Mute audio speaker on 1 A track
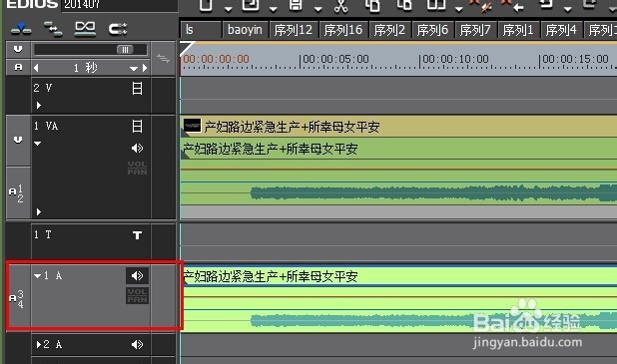Screen dimensions: 617x364 tap(138, 276)
